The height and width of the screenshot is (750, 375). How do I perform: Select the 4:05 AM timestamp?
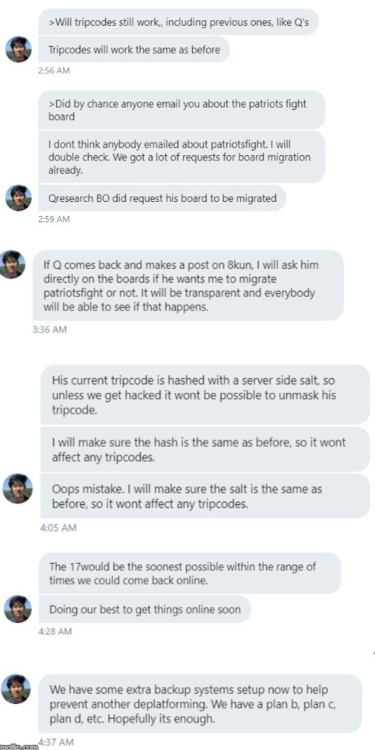click(58, 528)
